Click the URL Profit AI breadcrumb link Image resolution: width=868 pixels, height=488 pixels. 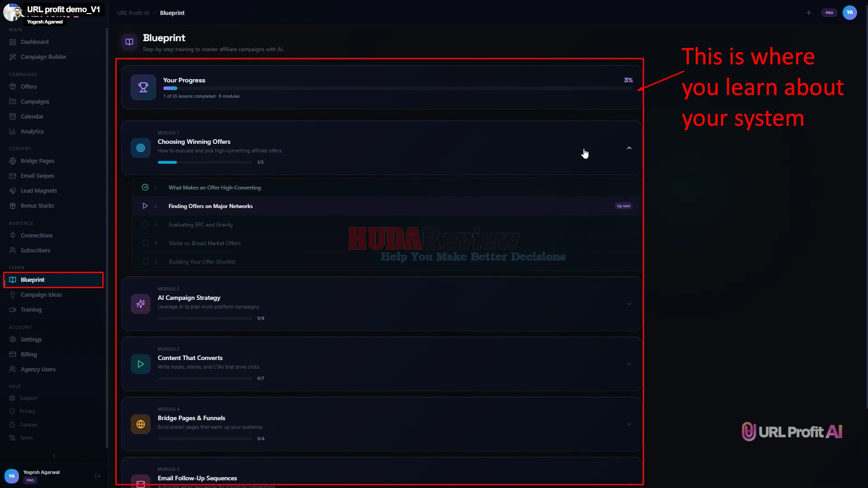tap(133, 13)
